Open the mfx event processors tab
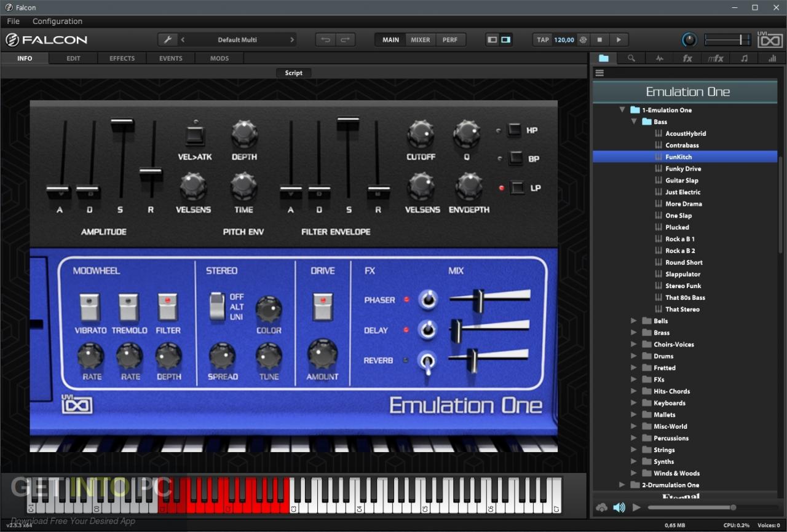The image size is (787, 532). click(x=716, y=58)
